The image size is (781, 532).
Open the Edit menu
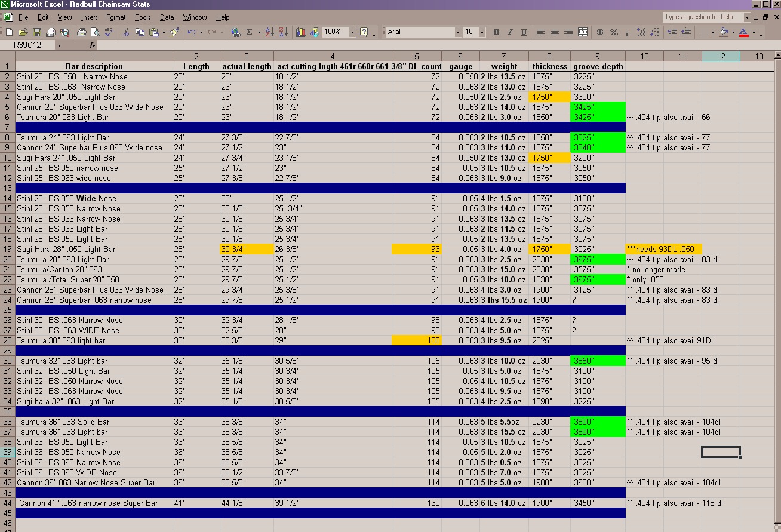[x=43, y=17]
